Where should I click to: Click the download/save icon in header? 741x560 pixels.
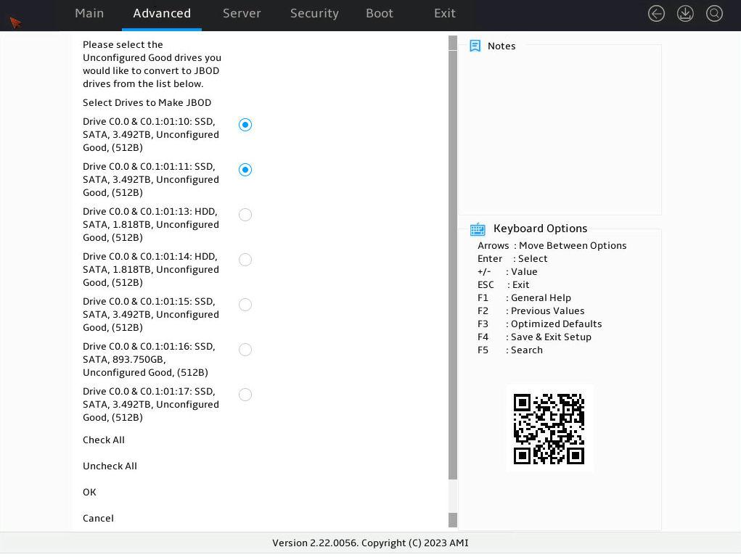pos(685,14)
